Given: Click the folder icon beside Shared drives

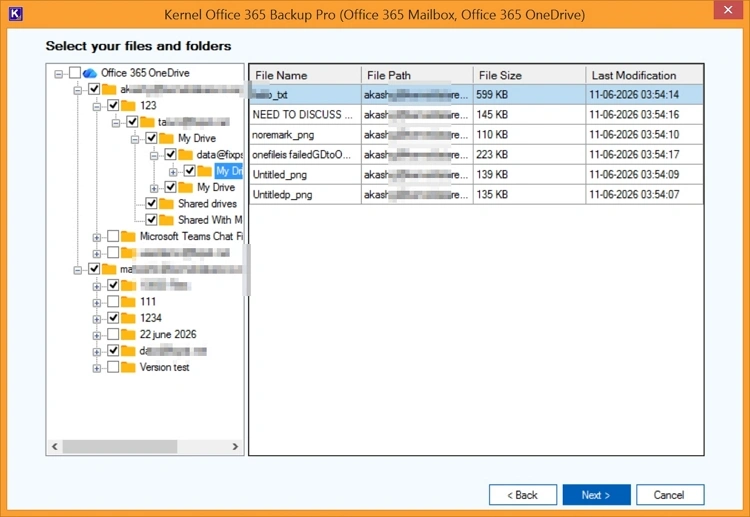Looking at the screenshot, I should pyautogui.click(x=166, y=204).
